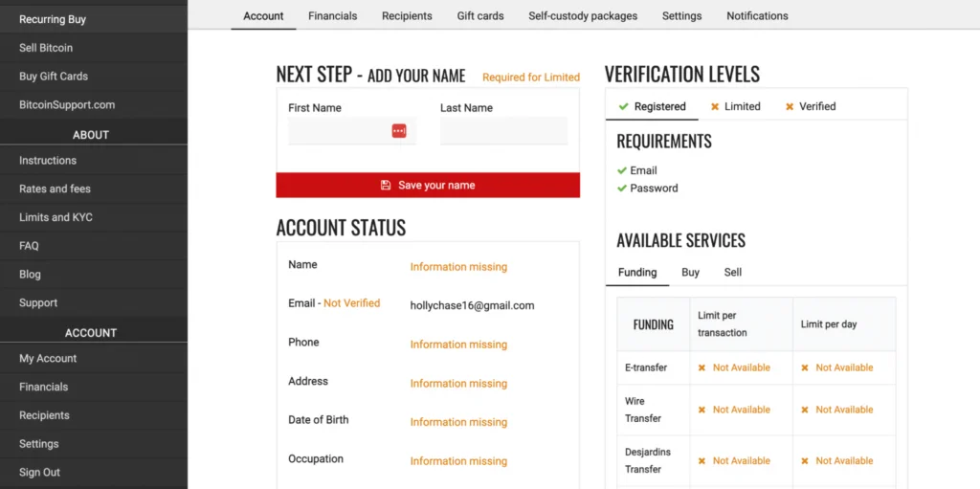Click the Desjardins Transfer row label

(648, 460)
